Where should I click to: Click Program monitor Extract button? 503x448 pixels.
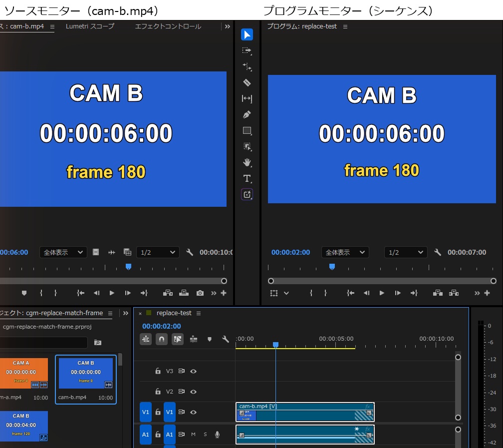454,293
